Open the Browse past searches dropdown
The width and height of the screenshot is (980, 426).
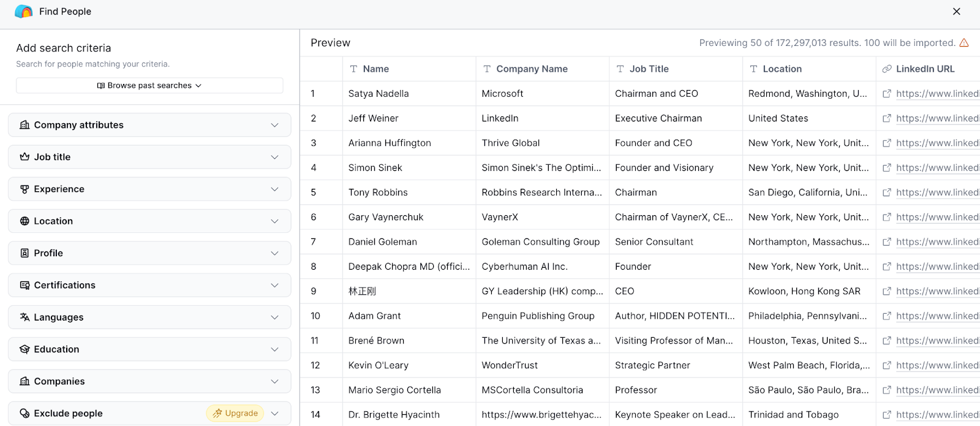[x=149, y=86]
